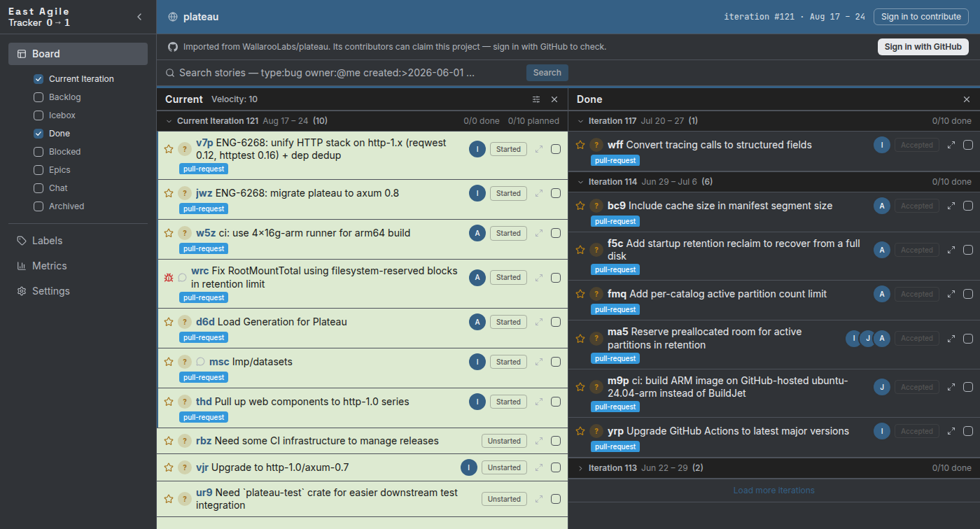The image size is (980, 529).
Task: Click the plateau project title
Action: pyautogui.click(x=201, y=17)
